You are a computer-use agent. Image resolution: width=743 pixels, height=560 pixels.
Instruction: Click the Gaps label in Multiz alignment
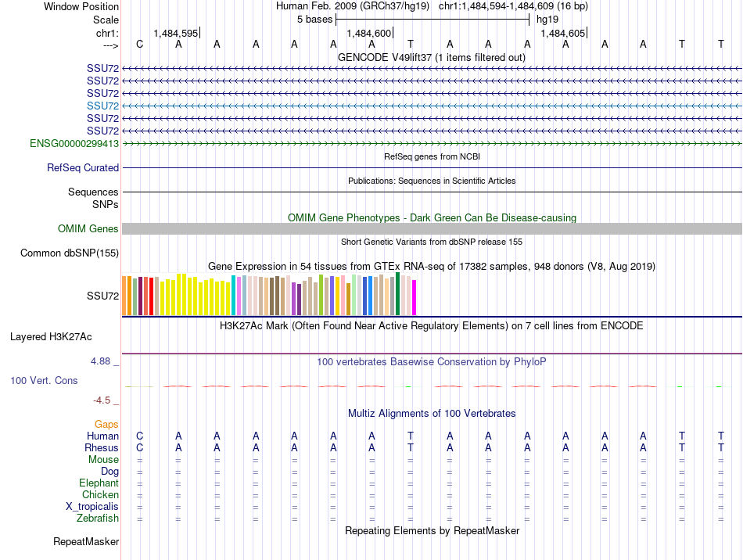(x=106, y=424)
